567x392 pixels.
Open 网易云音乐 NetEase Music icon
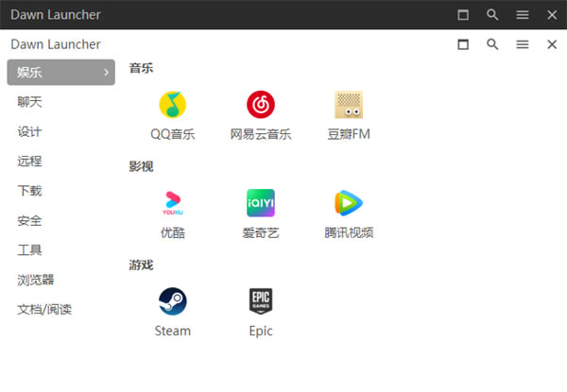[x=261, y=105]
